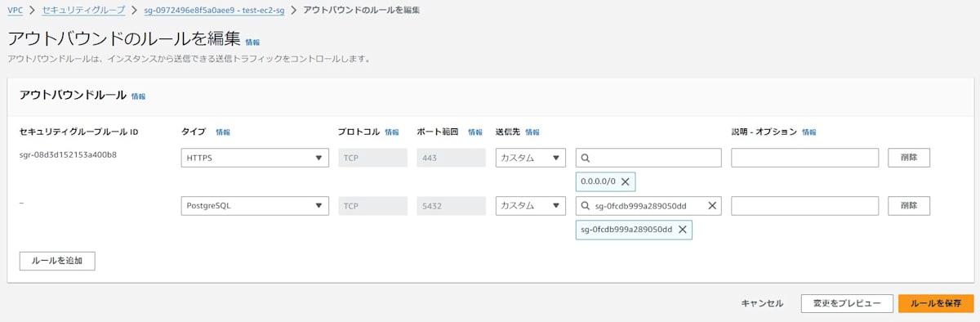Click 情報 link next to アウトバウンドルール heading
Screen dimensions: 980x322
click(x=138, y=96)
